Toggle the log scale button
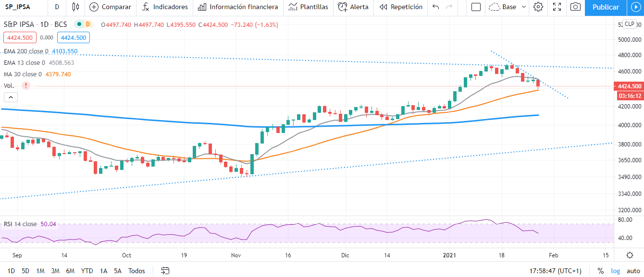 point(616,271)
